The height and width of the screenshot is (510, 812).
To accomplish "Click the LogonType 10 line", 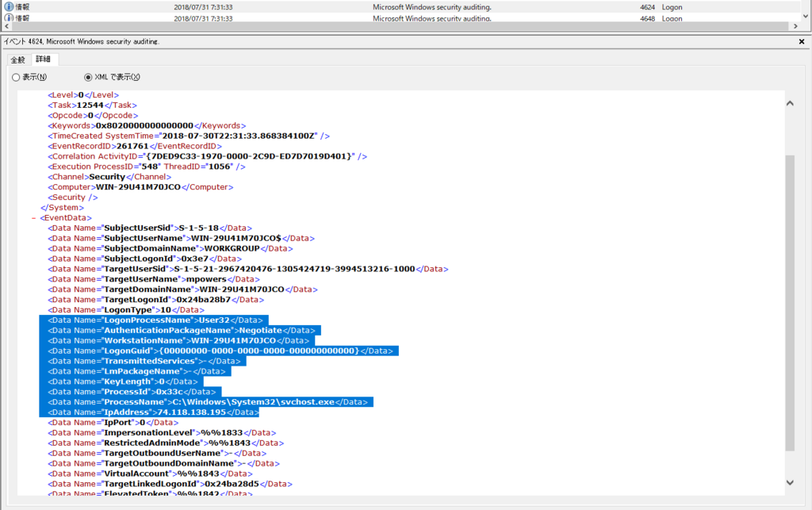I will click(126, 310).
